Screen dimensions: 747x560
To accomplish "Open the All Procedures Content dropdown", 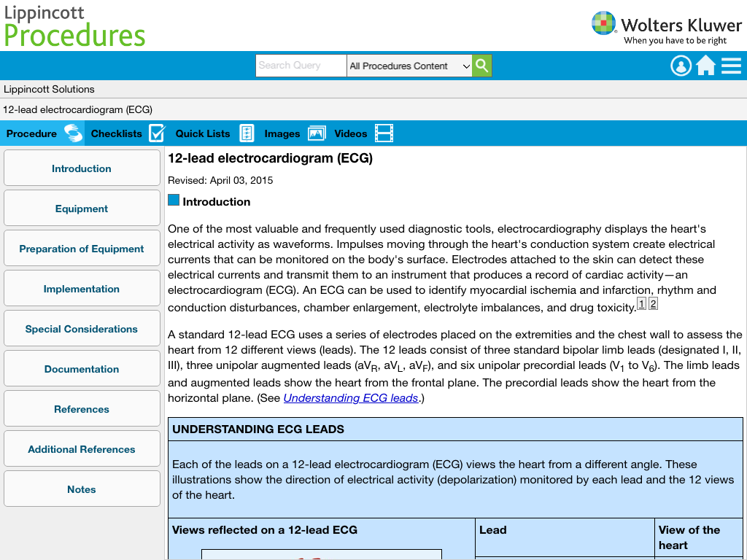I will coord(409,66).
